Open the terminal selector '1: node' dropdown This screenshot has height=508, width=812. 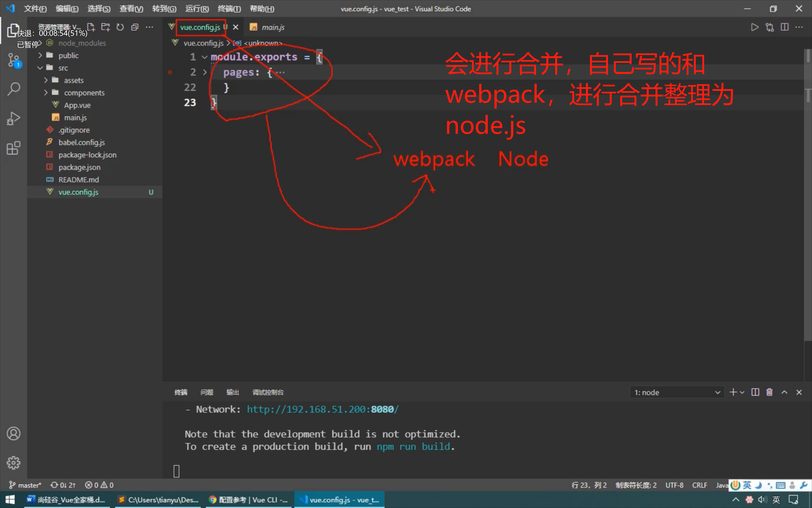pyautogui.click(x=677, y=392)
